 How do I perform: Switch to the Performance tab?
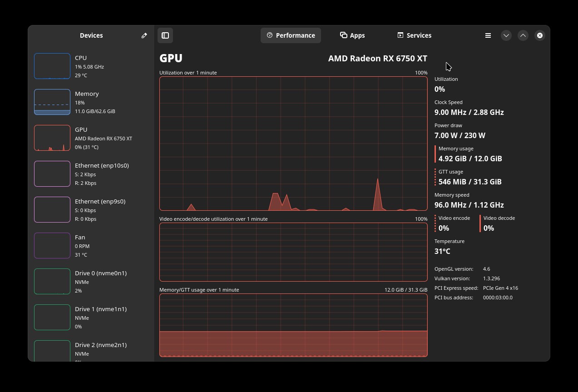click(x=291, y=35)
